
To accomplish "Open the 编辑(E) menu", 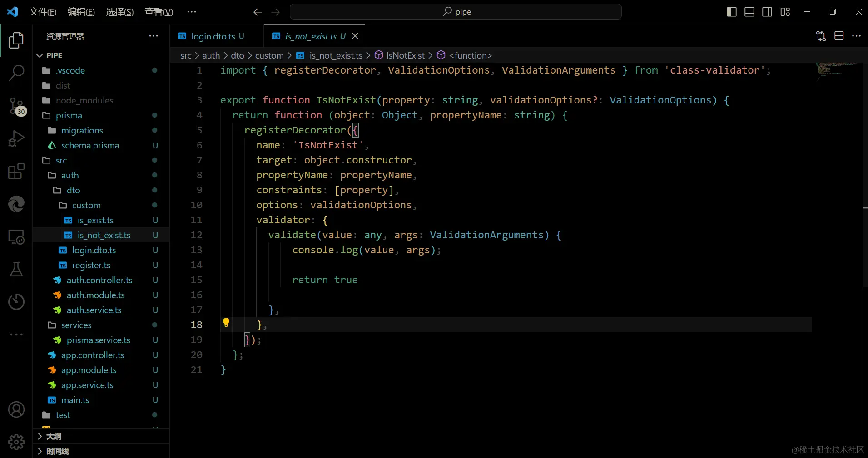I will pyautogui.click(x=81, y=12).
